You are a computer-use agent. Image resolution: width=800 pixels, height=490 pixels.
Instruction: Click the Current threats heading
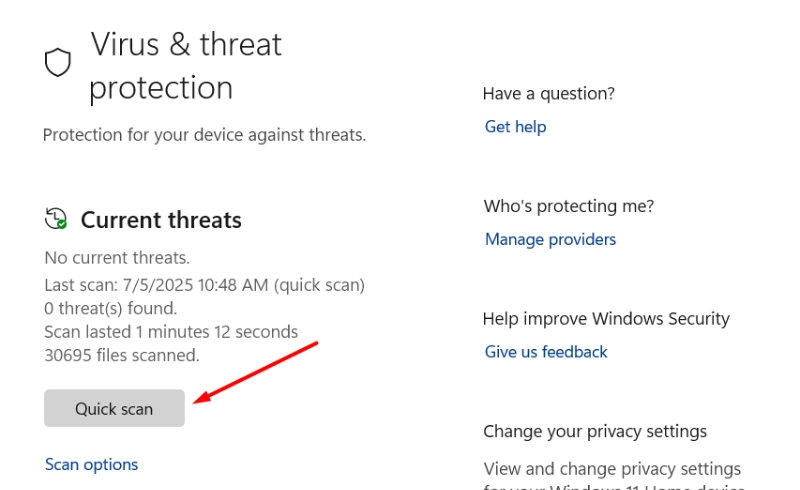pos(161,220)
